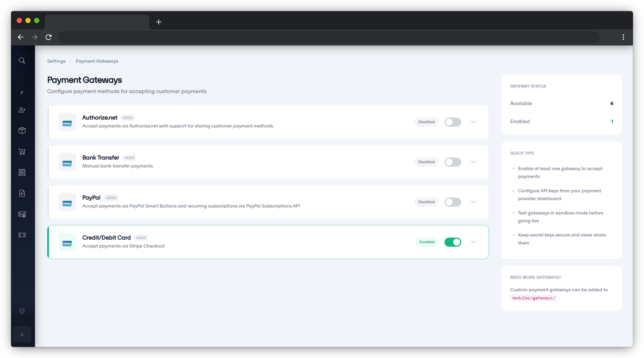Turn on the Bank Transfer gateway
The width and height of the screenshot is (644, 358).
pyautogui.click(x=453, y=162)
